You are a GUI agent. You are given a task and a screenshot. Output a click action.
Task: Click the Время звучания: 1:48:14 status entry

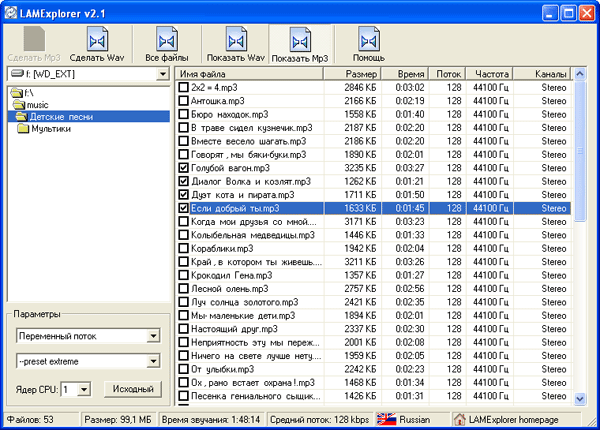211,420
